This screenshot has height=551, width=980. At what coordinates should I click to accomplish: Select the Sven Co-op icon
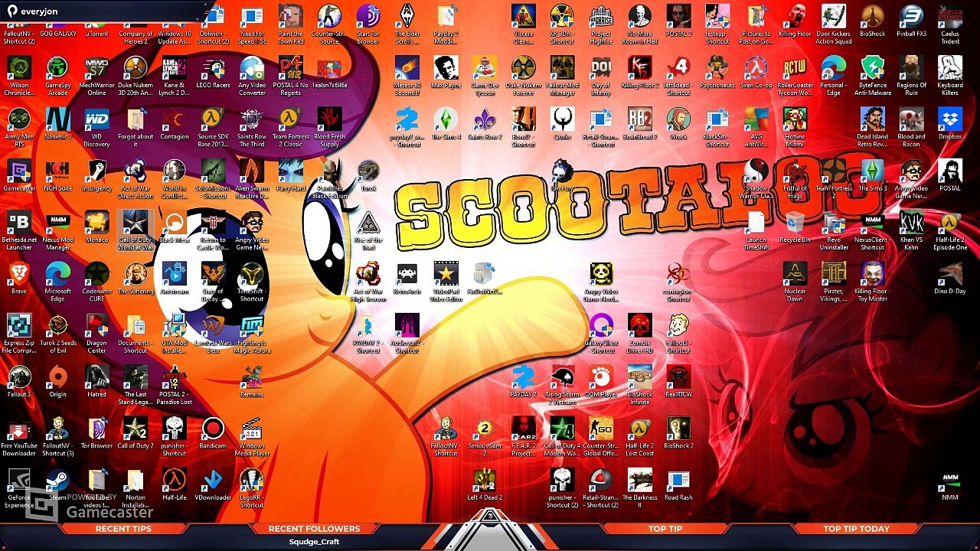pos(756,71)
